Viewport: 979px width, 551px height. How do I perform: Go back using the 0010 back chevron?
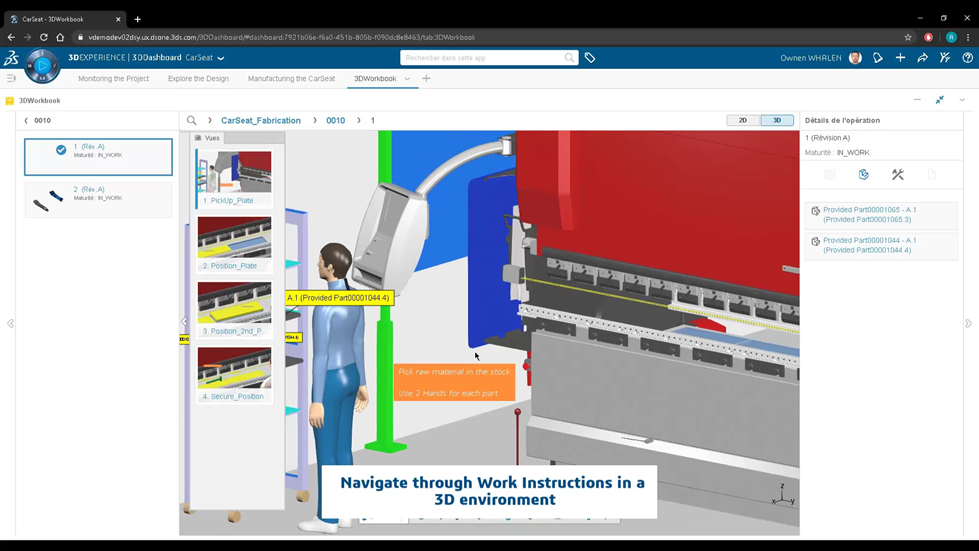tap(26, 120)
